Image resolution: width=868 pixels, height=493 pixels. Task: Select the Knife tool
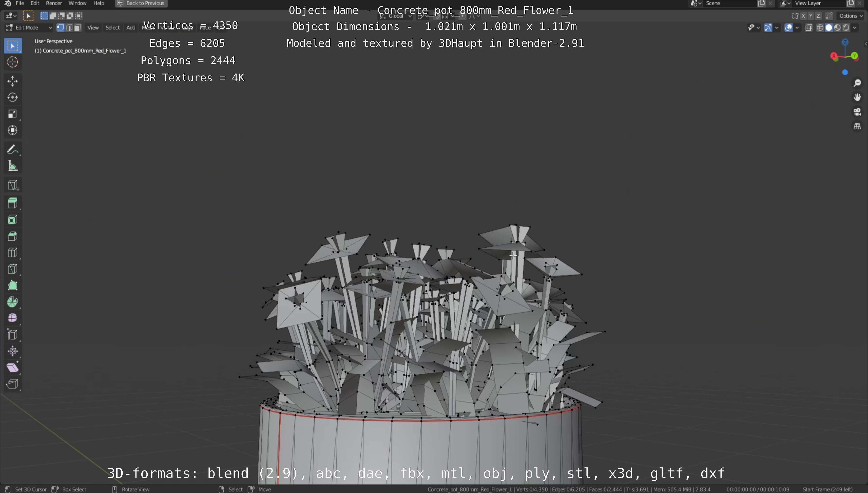coord(12,269)
